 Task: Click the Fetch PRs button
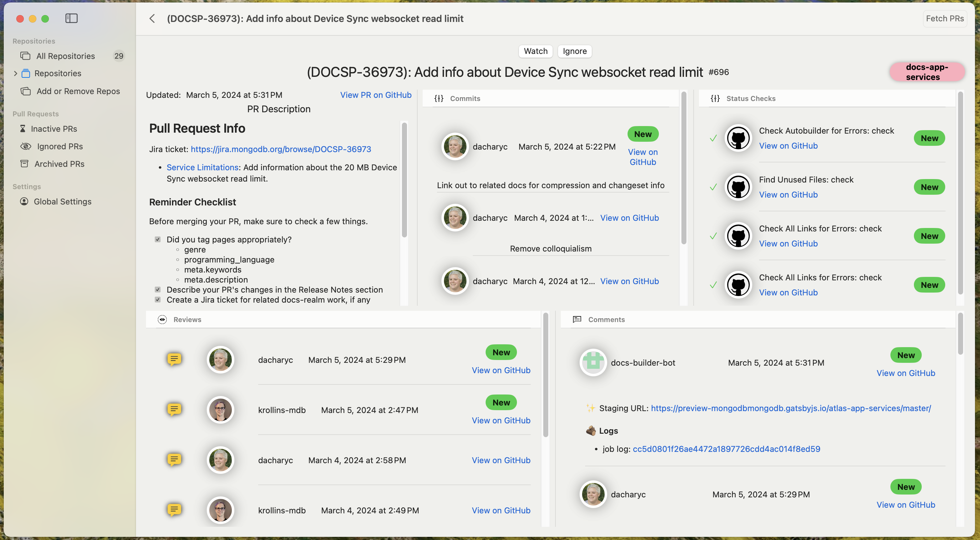(945, 18)
